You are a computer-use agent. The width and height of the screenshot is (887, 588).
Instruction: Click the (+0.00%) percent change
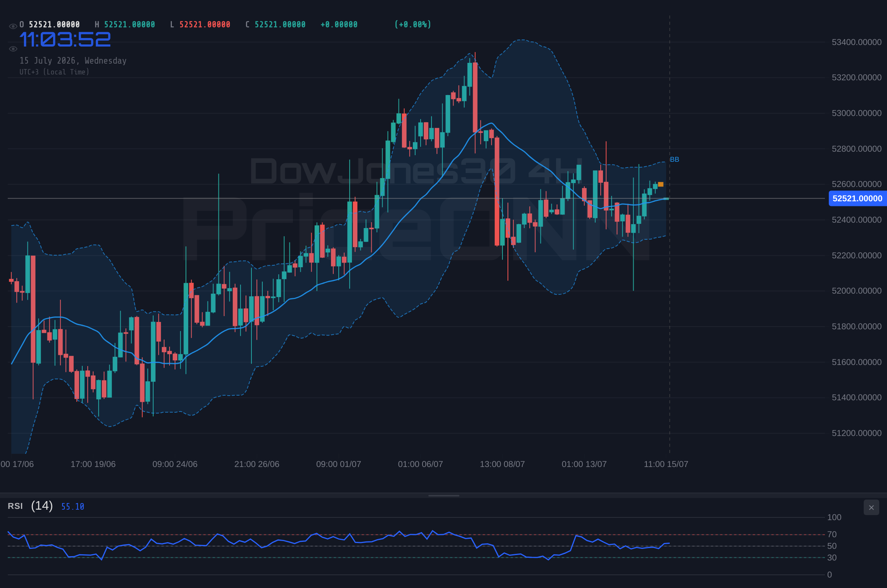(413, 24)
